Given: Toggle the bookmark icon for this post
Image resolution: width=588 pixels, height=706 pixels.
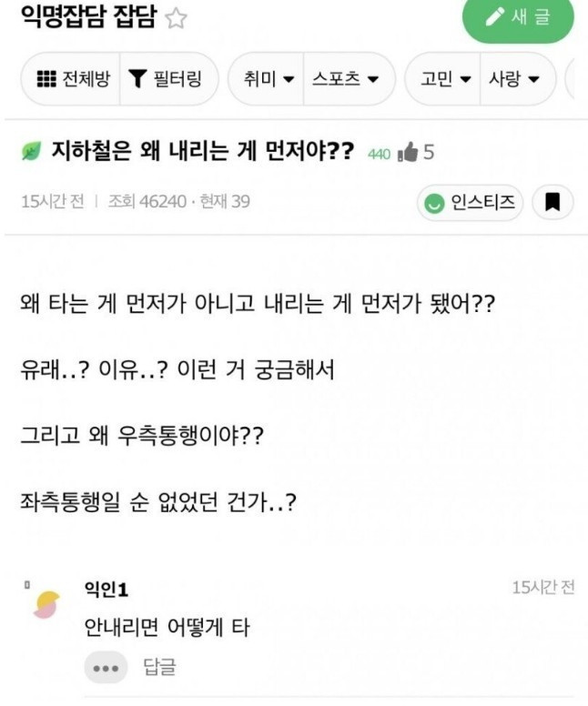Looking at the screenshot, I should coord(553,202).
